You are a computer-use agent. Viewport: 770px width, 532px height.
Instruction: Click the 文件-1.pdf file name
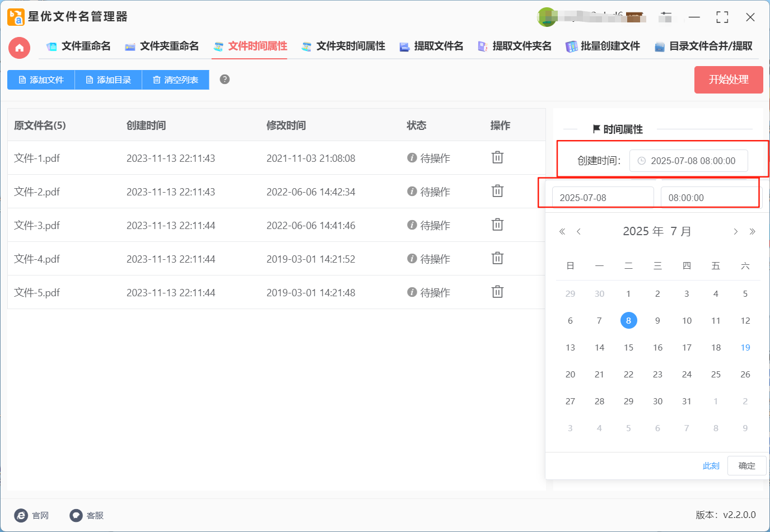point(37,158)
